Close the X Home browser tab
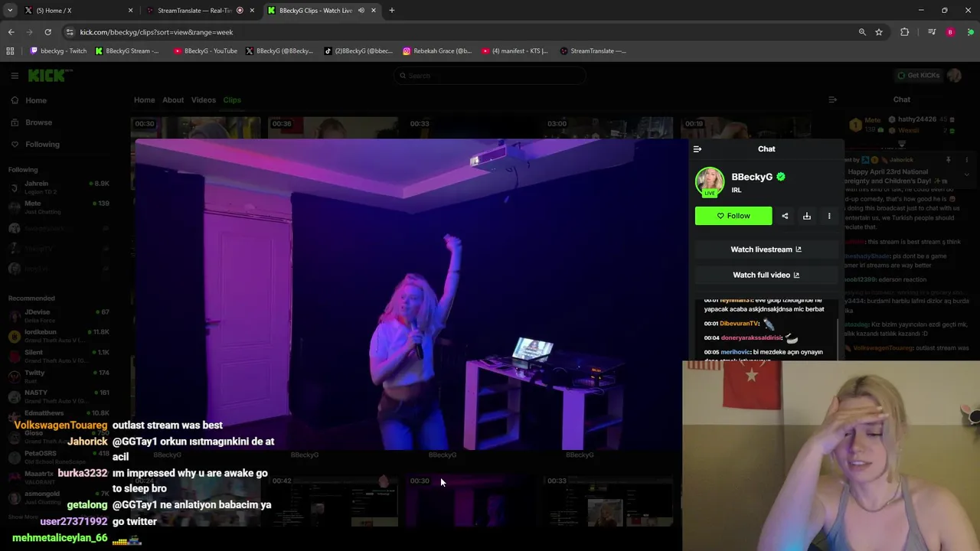 130,11
